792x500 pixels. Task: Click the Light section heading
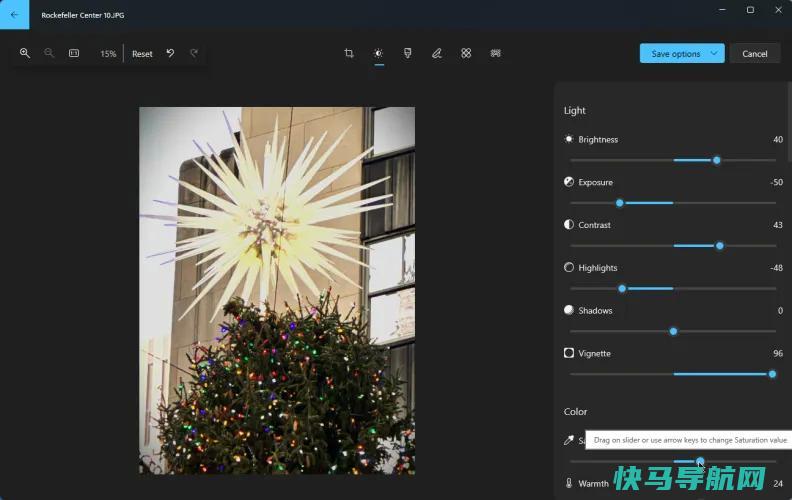(x=574, y=111)
